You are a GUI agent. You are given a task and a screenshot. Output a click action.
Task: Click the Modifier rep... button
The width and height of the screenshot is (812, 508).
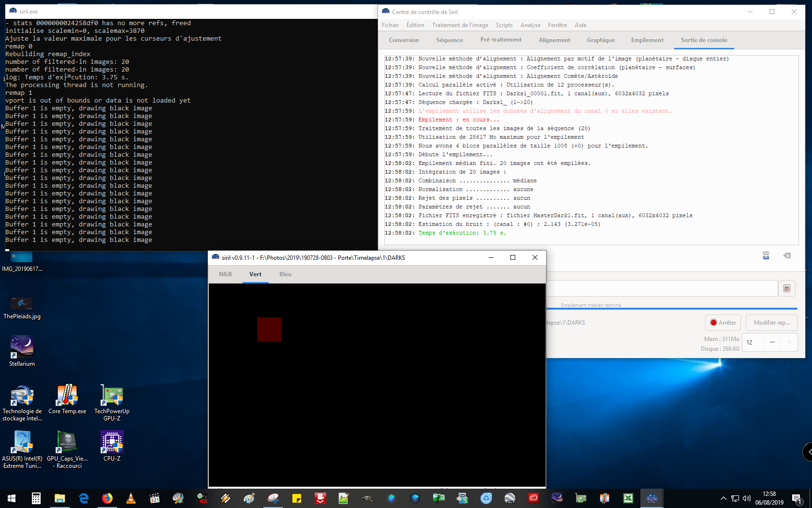coord(771,323)
